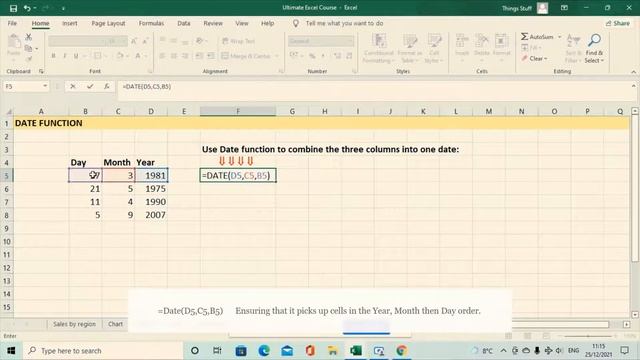Click the Conditional Formatting icon

379,42
